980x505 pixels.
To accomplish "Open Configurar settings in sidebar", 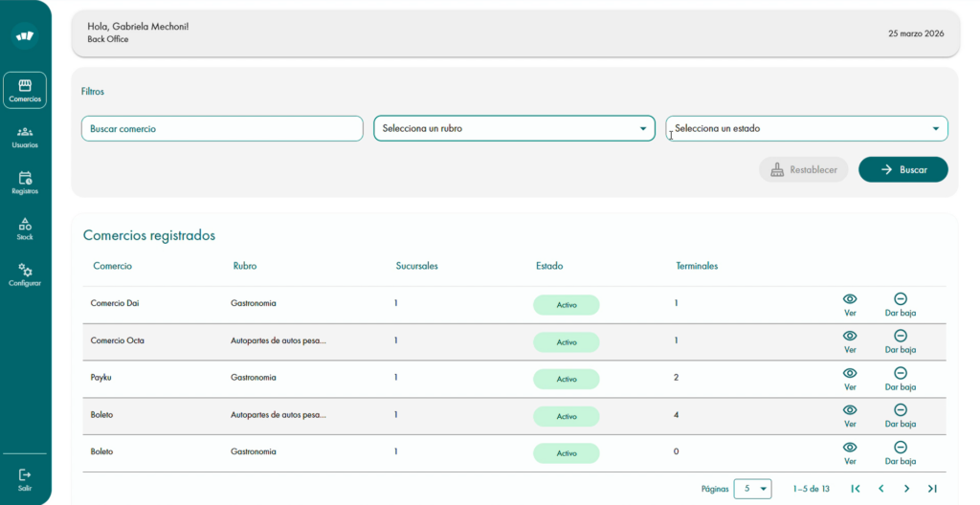I will point(25,275).
